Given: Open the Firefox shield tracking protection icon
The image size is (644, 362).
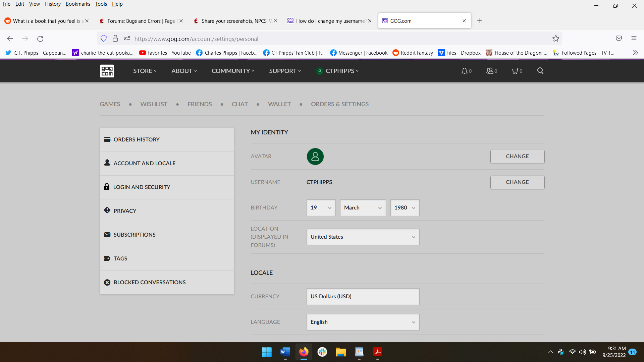Looking at the screenshot, I should pyautogui.click(x=104, y=39).
